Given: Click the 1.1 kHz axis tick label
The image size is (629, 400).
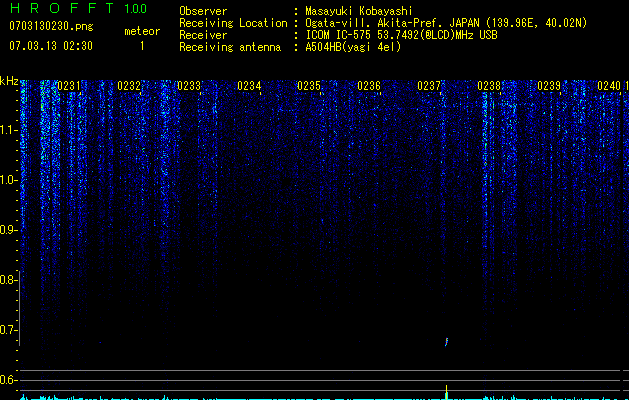Looking at the screenshot, I should tap(8, 130).
